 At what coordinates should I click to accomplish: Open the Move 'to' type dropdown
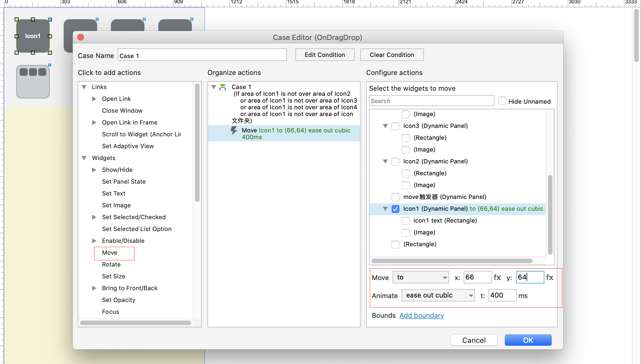point(421,278)
